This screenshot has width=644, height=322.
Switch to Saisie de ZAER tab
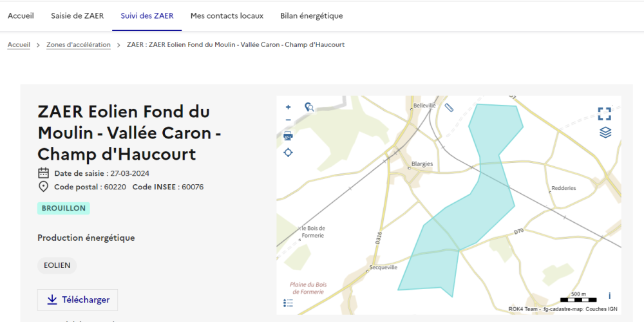77,15
